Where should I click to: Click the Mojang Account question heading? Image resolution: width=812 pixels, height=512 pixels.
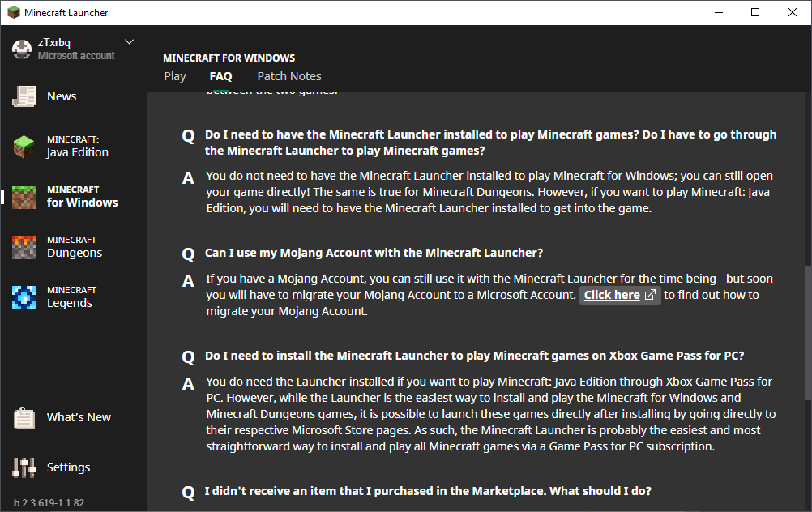(x=374, y=253)
